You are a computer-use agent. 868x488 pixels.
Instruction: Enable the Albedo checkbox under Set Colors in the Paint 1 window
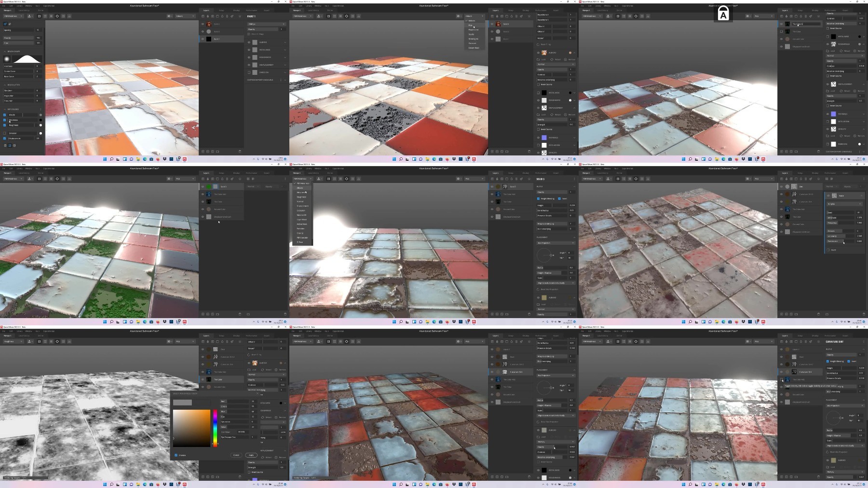tap(4, 115)
